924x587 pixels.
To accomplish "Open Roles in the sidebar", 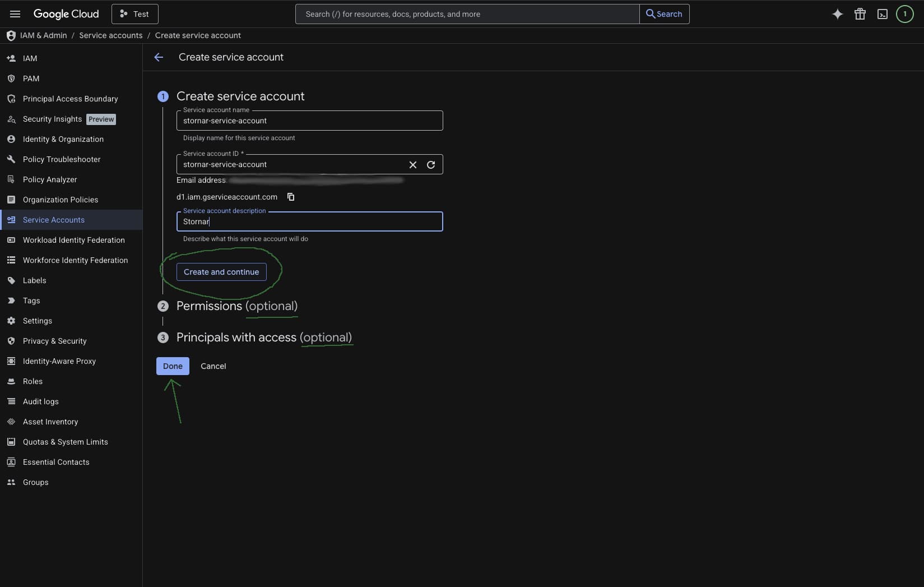I will tap(71, 381).
